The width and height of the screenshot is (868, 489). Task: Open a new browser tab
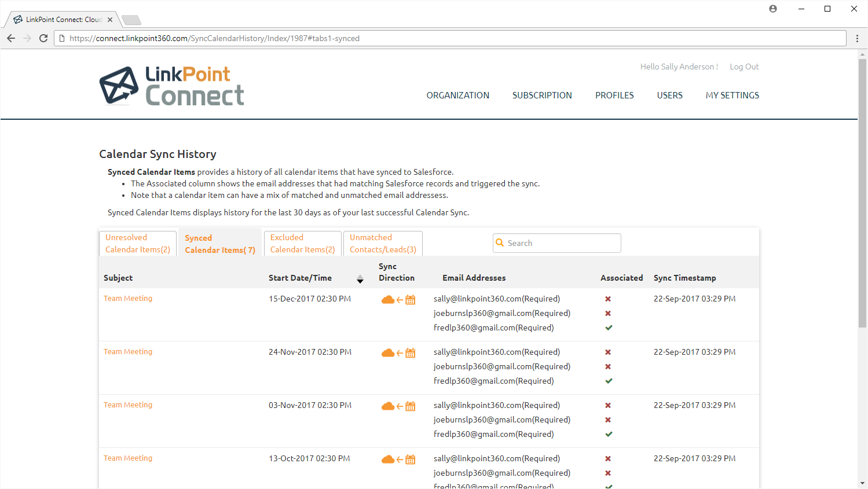point(131,20)
